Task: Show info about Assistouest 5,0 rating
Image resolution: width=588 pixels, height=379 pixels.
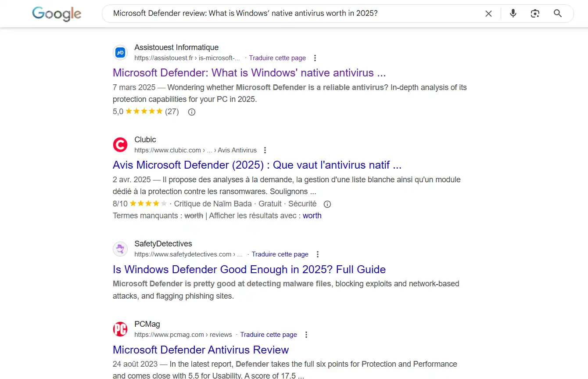Action: pos(191,112)
